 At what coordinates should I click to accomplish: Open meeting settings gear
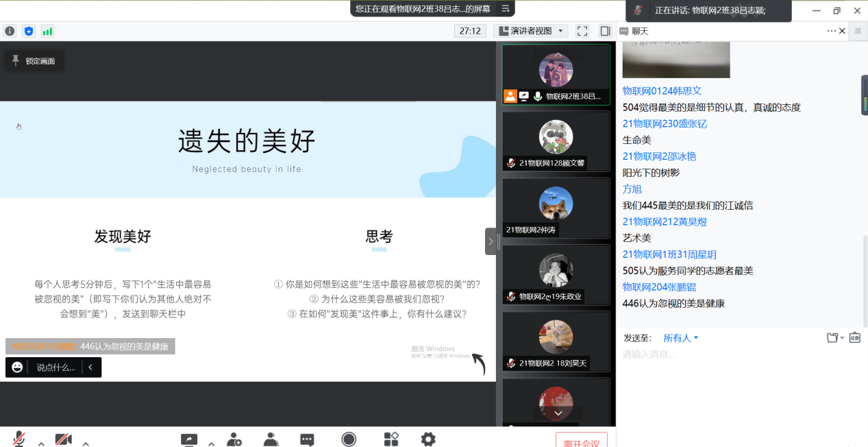point(428,439)
